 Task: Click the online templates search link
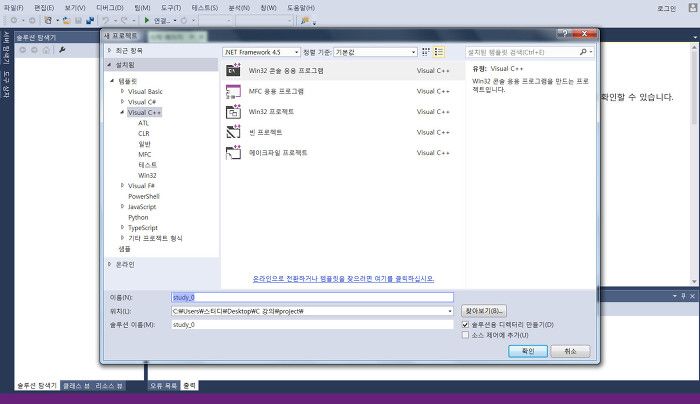(343, 279)
